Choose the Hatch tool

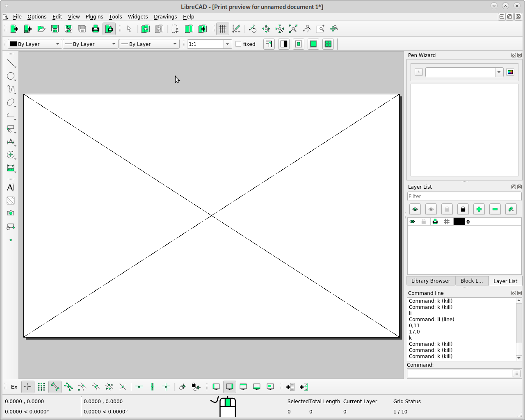tap(11, 201)
